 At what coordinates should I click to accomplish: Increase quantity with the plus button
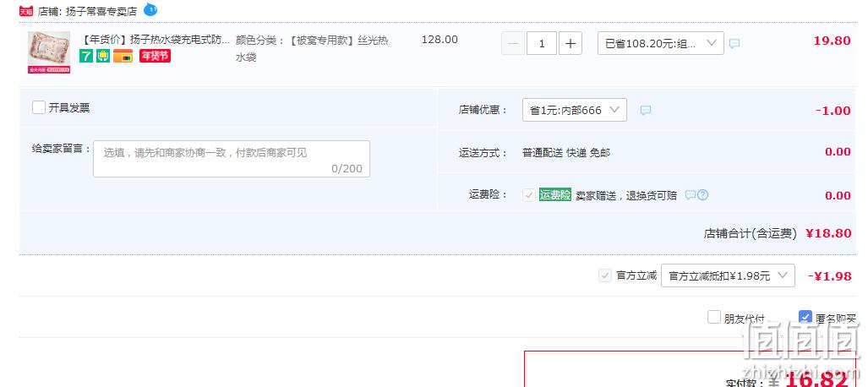pyautogui.click(x=570, y=43)
